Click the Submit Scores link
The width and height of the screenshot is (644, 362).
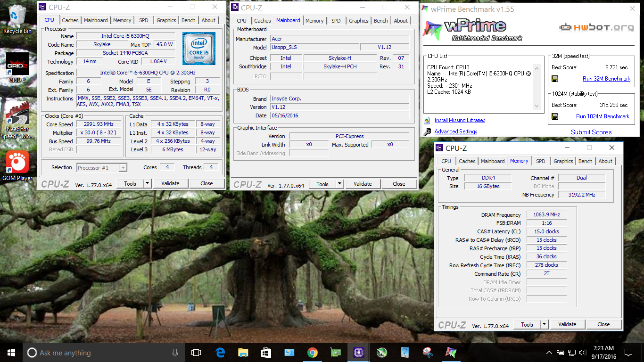591,132
